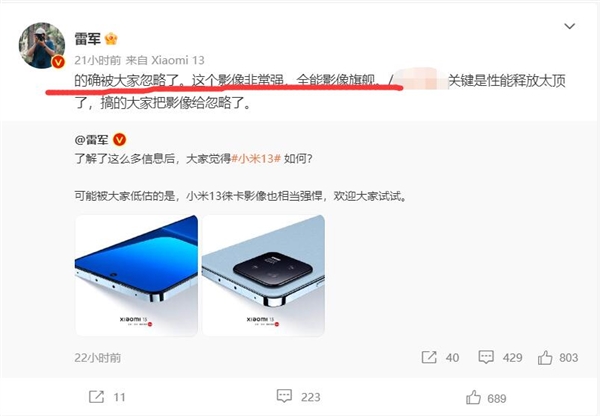Click the crown membership badge beside 雷军
The image size is (600, 416).
click(111, 39)
